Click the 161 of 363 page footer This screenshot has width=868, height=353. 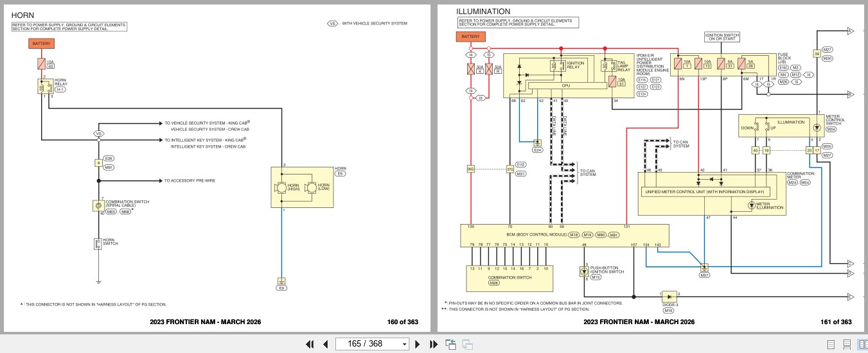coord(837,322)
